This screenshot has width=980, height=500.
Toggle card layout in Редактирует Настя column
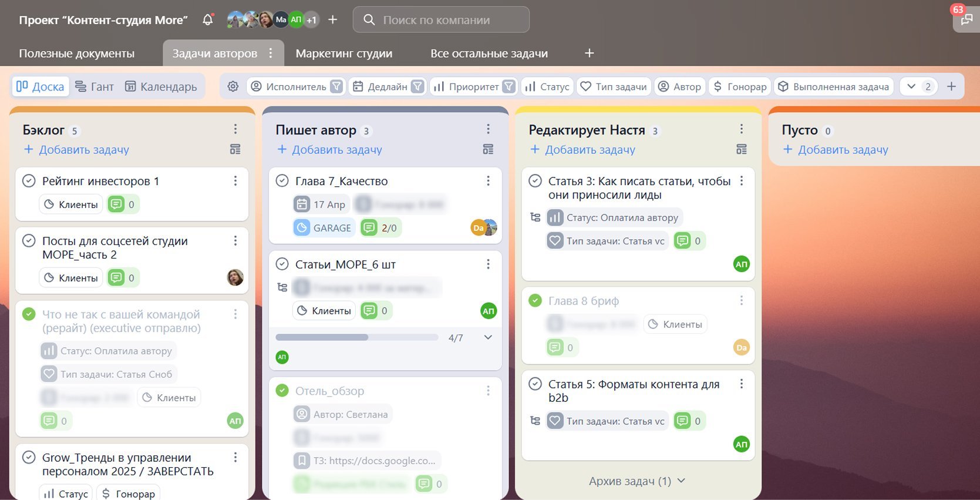[742, 149]
